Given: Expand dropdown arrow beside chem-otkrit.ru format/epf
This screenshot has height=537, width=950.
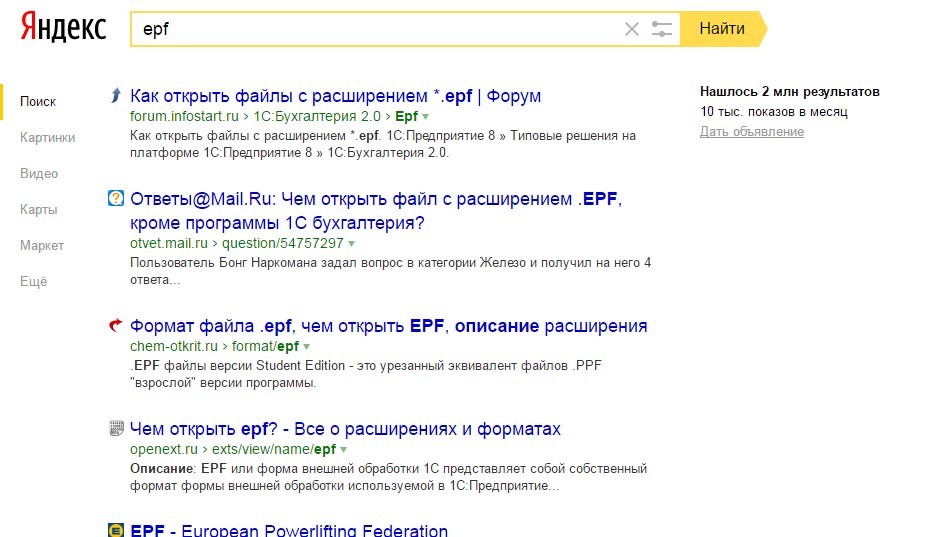Looking at the screenshot, I should coord(308,347).
